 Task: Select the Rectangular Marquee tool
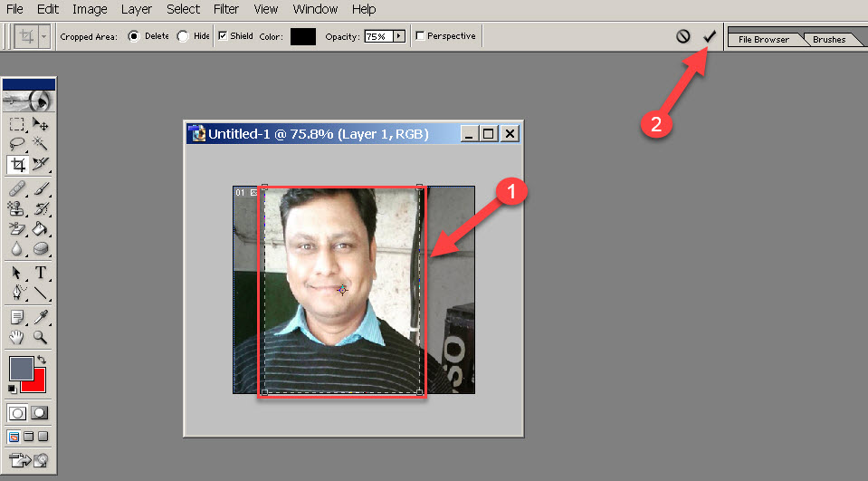(x=17, y=123)
